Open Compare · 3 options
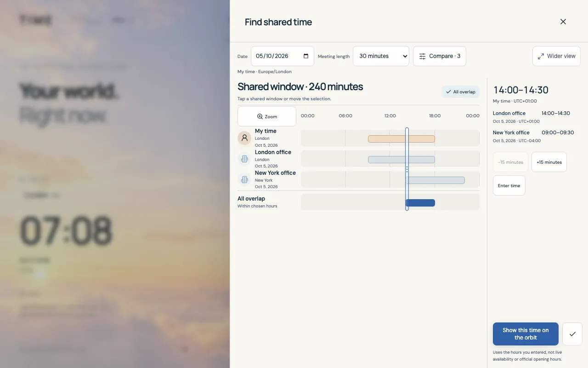The width and height of the screenshot is (588, 368). 440,56
